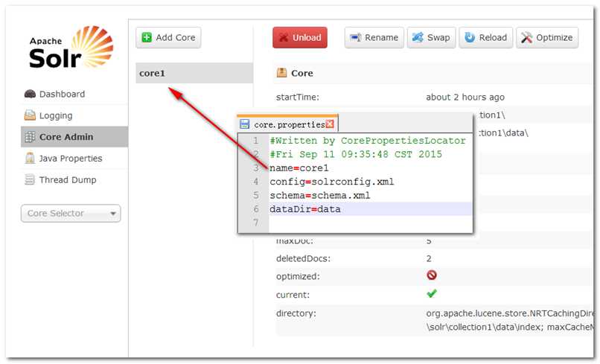Image resolution: width=600 pixels, height=364 pixels.
Task: Click the Thread Dump icon
Action: (30, 179)
